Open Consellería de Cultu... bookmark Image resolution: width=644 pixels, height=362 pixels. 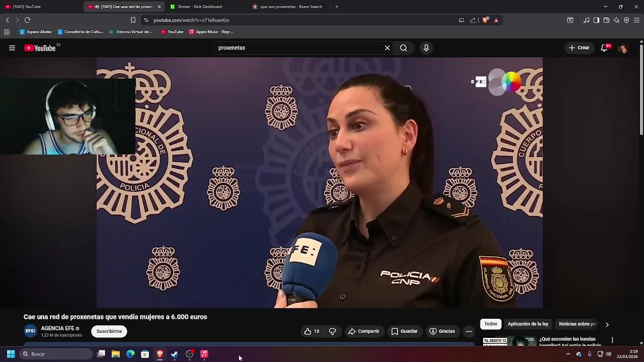click(80, 32)
